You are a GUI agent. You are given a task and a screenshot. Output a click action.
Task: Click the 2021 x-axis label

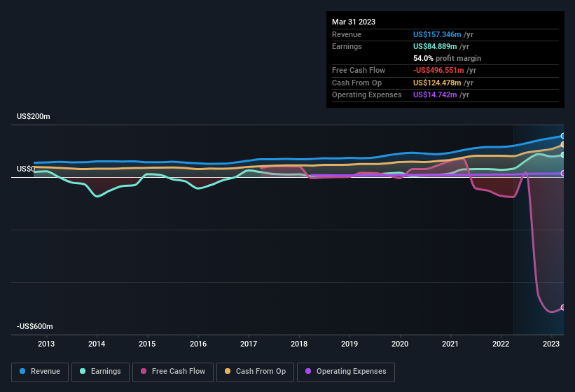[450, 344]
